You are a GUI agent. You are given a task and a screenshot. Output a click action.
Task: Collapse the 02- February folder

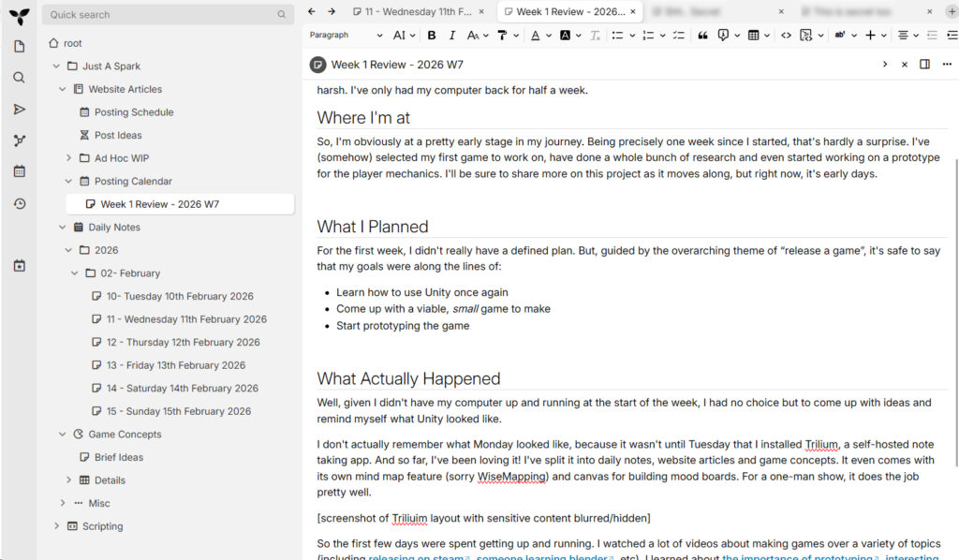tap(74, 273)
